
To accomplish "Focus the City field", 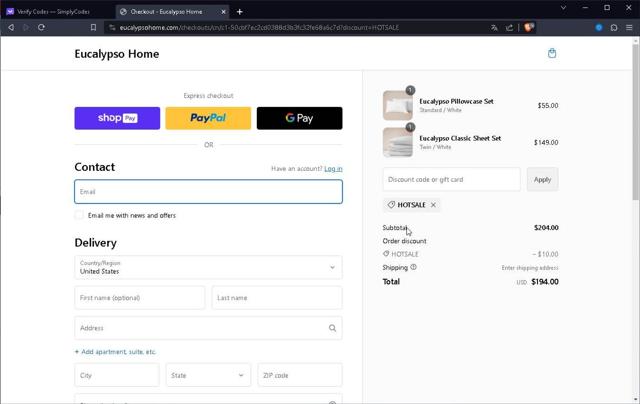I will [117, 375].
